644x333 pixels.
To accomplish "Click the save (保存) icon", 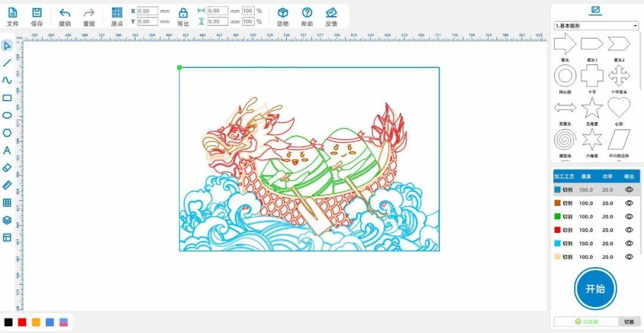I will [37, 13].
